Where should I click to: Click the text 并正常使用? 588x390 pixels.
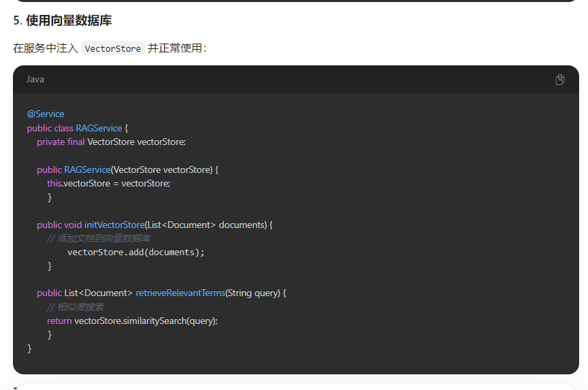177,48
